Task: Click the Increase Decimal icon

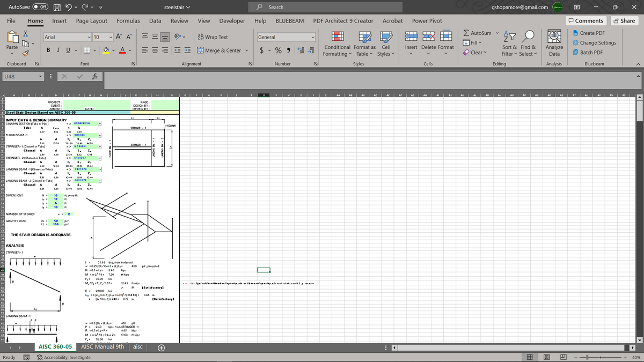Action: [301, 50]
